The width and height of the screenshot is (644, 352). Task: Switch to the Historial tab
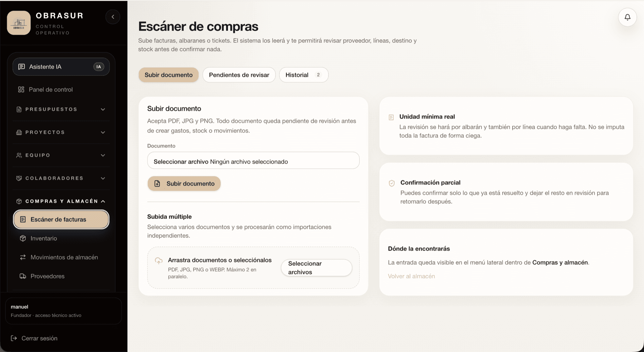point(304,75)
